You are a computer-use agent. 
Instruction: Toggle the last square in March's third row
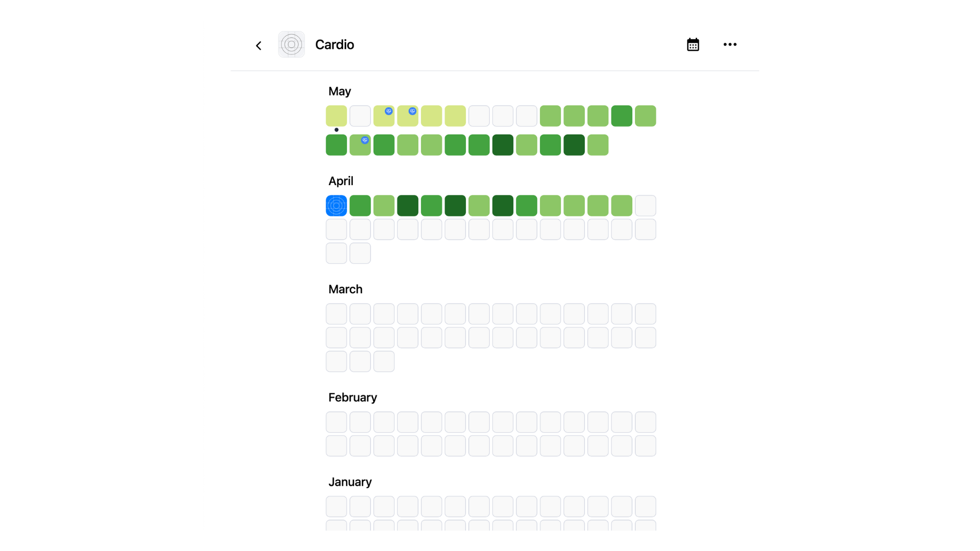[x=384, y=361]
